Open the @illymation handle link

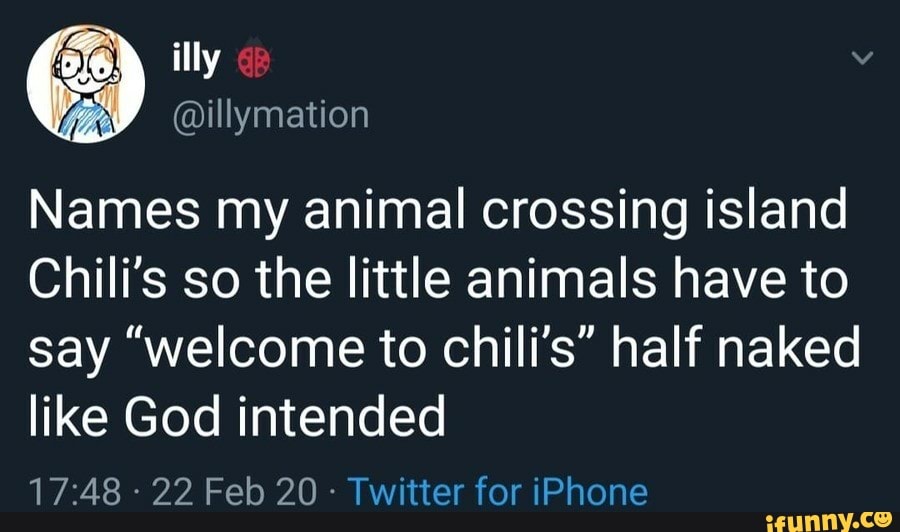point(271,115)
